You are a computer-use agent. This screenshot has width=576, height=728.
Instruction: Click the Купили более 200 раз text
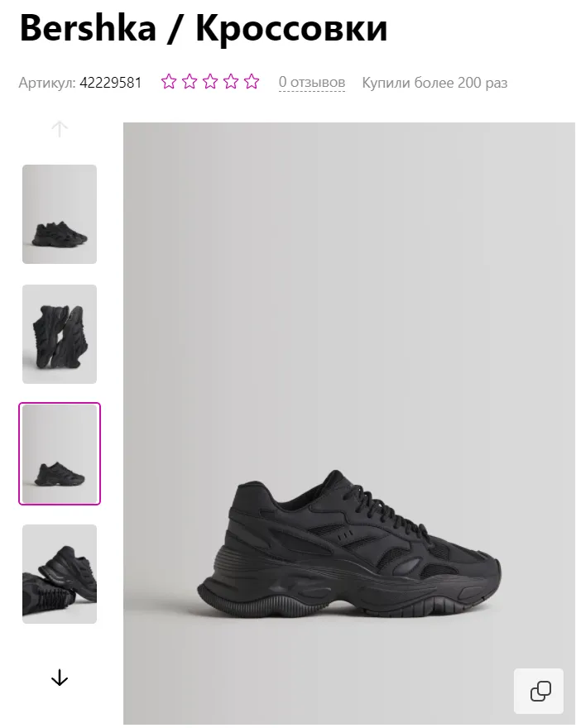(x=434, y=83)
